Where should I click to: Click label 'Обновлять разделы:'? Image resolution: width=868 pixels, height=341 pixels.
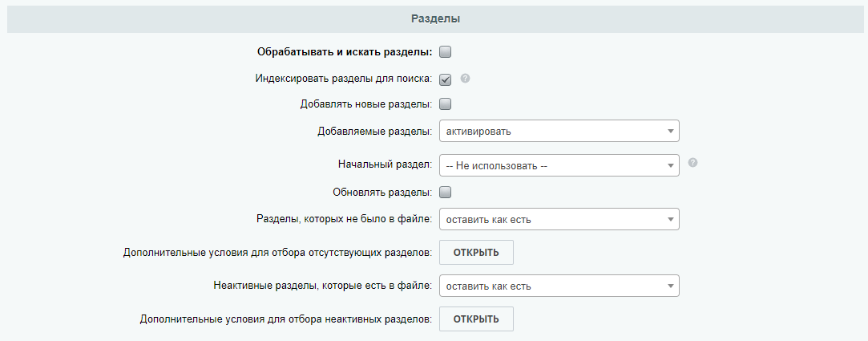click(382, 193)
